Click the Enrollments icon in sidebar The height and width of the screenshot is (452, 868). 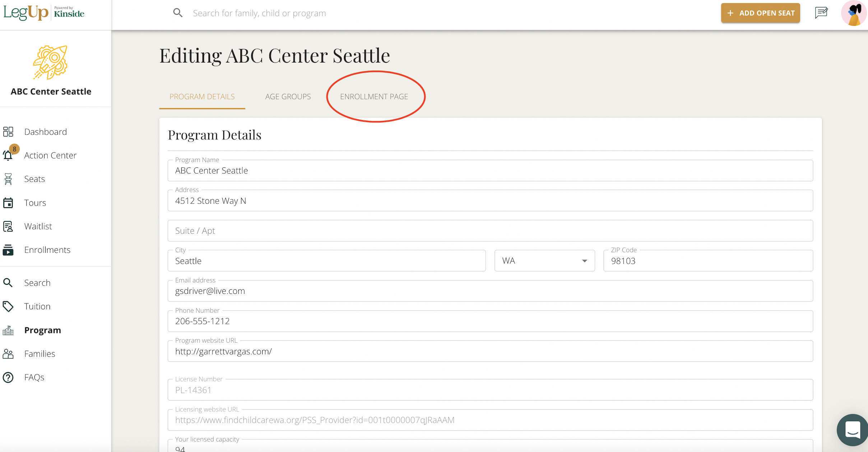click(x=8, y=250)
